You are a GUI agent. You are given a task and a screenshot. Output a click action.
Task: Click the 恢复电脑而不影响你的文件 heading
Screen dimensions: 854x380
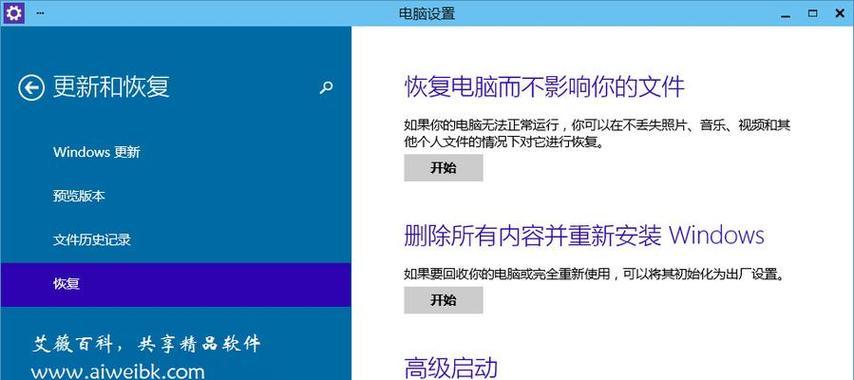[544, 87]
